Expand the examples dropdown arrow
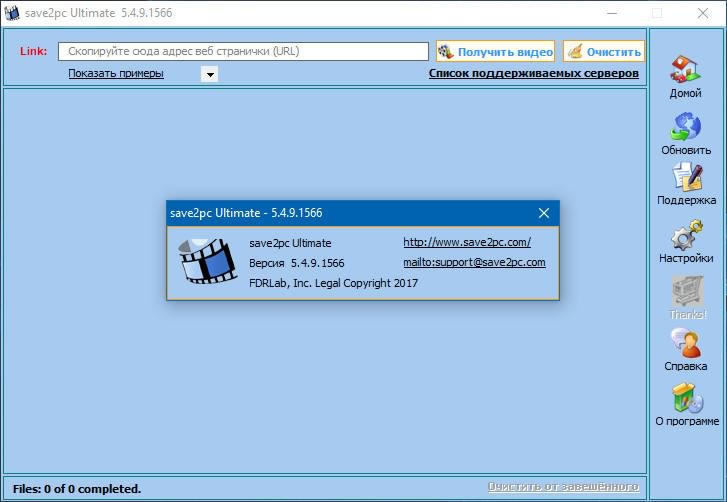This screenshot has height=502, width=727. (x=210, y=74)
